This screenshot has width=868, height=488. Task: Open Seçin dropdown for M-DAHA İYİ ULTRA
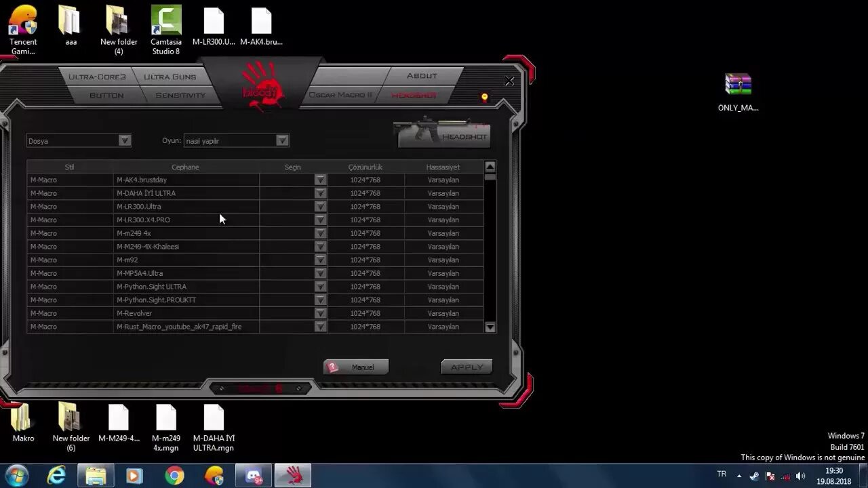click(320, 193)
